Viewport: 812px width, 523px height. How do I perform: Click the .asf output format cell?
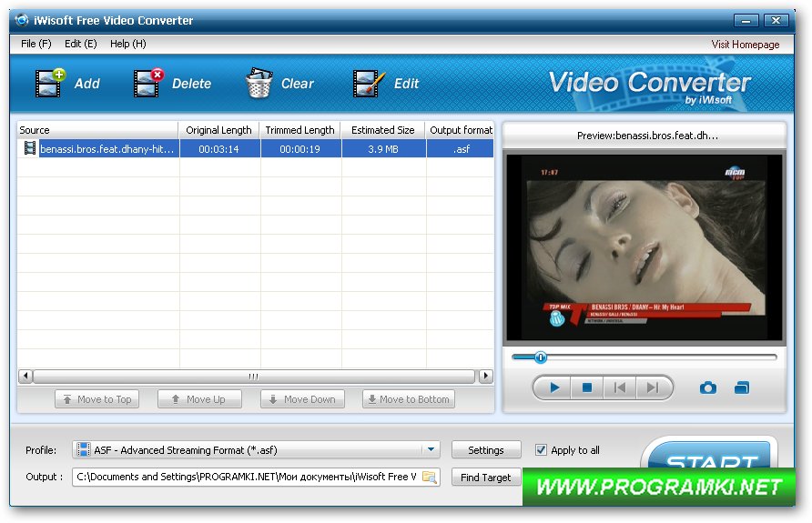461,149
